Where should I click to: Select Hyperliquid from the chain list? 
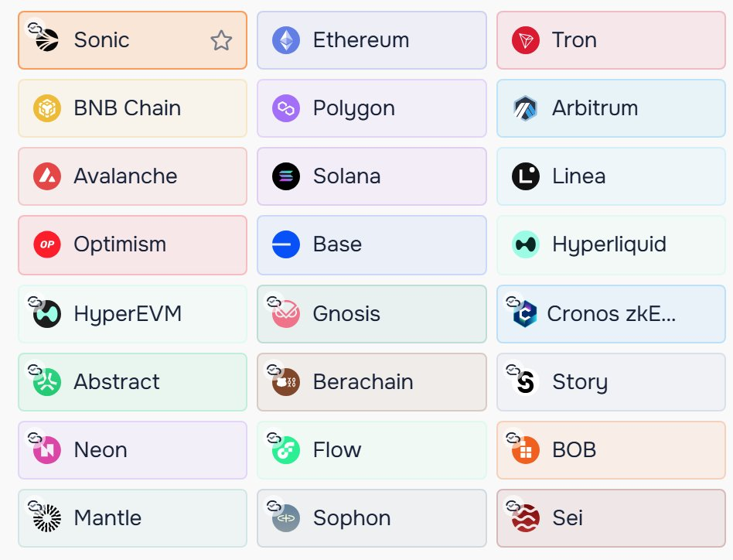(x=611, y=244)
